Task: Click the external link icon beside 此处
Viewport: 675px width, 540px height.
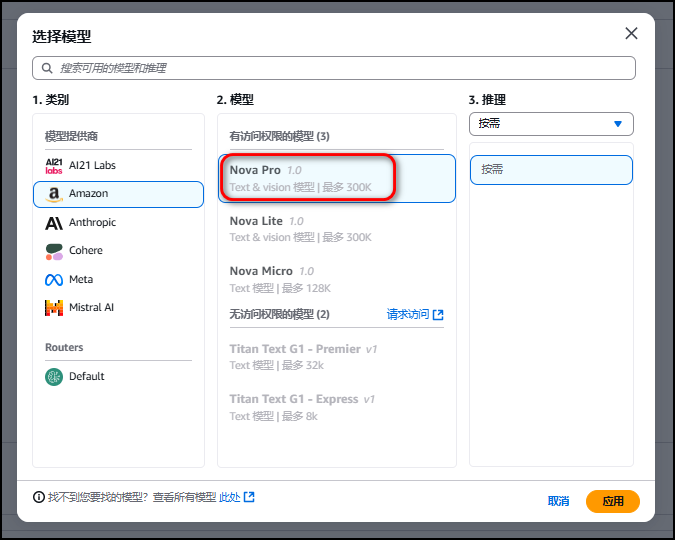Action: 249,497
